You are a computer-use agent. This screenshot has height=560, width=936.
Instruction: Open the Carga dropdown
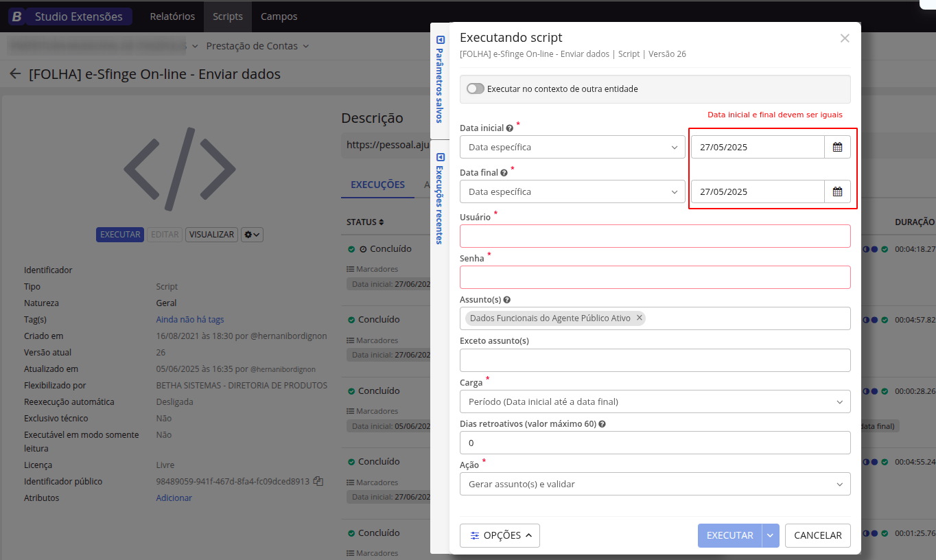[x=655, y=401]
